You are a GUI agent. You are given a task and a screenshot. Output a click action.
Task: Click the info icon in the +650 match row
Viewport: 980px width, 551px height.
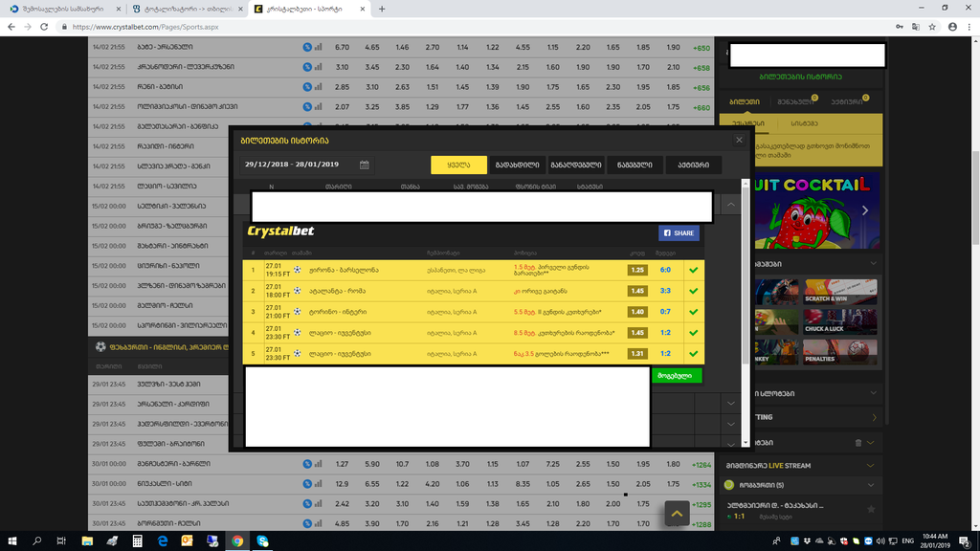pos(307,47)
